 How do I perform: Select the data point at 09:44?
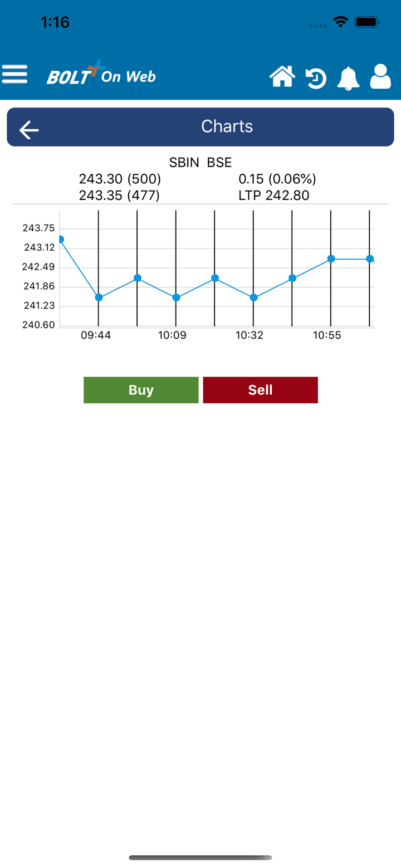pyautogui.click(x=99, y=298)
